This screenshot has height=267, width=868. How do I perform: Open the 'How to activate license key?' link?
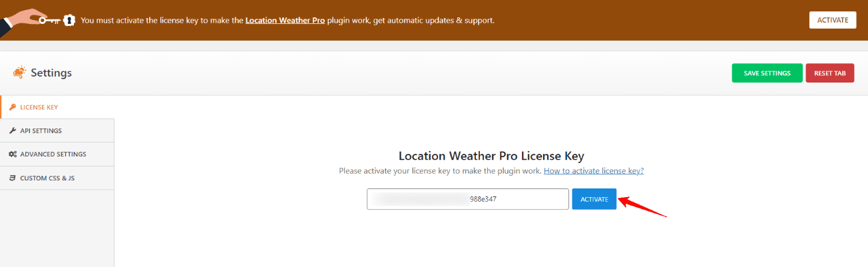[593, 171]
